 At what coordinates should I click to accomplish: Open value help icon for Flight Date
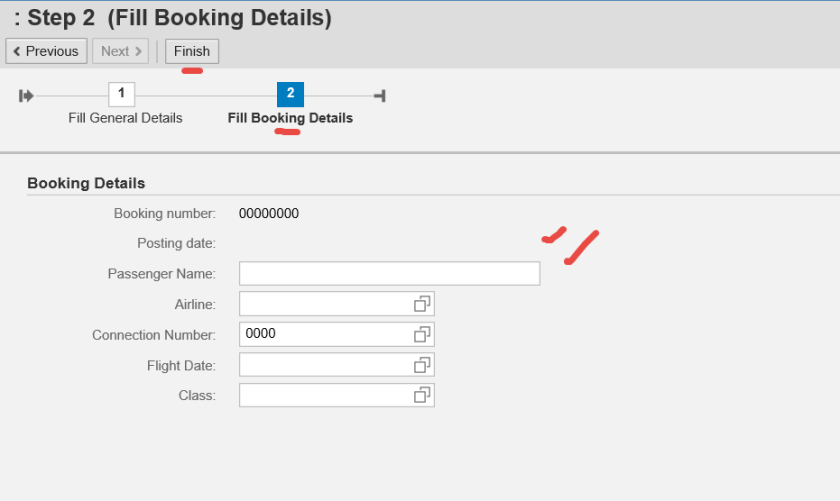click(x=422, y=365)
